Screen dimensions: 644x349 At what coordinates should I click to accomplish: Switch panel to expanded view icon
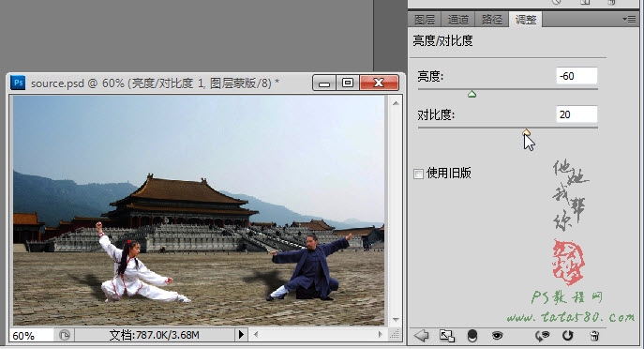(x=447, y=336)
